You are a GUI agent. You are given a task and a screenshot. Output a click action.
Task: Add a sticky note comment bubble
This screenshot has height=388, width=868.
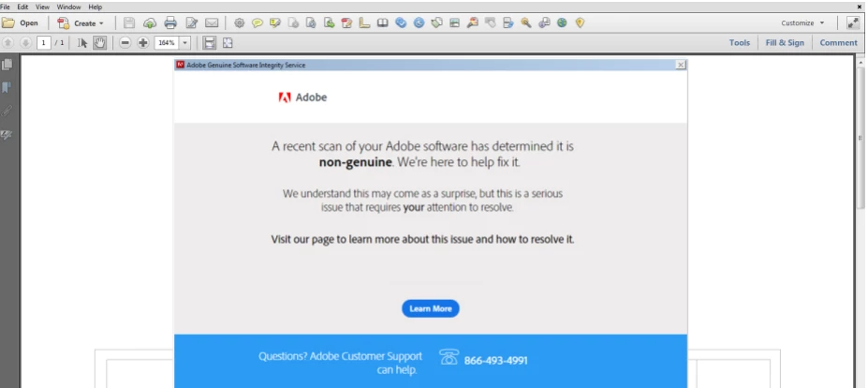(x=257, y=23)
